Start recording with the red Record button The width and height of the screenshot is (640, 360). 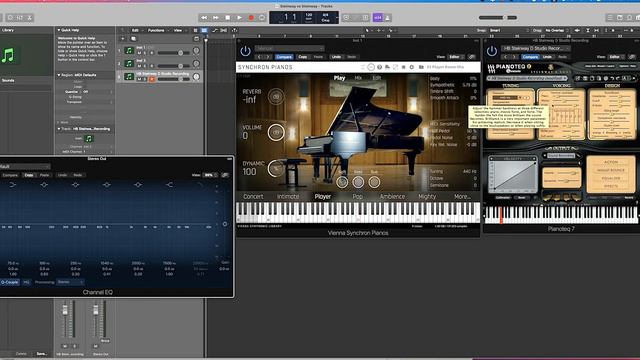pos(251,18)
